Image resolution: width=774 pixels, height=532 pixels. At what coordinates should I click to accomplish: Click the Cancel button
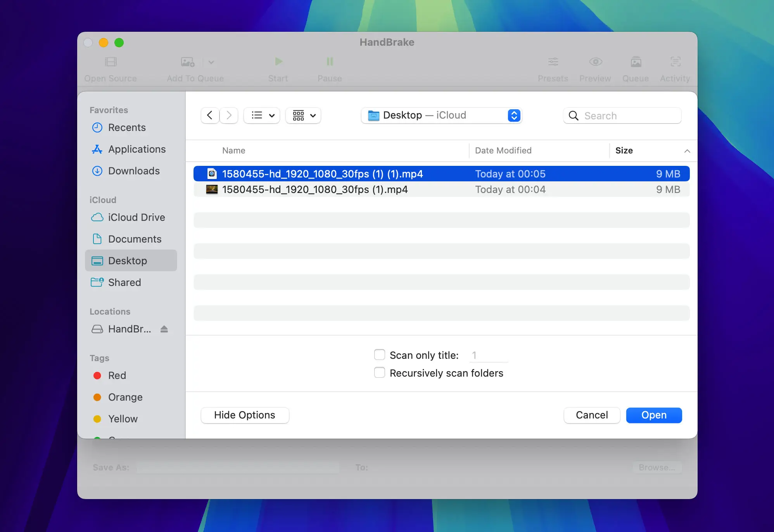[592, 415]
